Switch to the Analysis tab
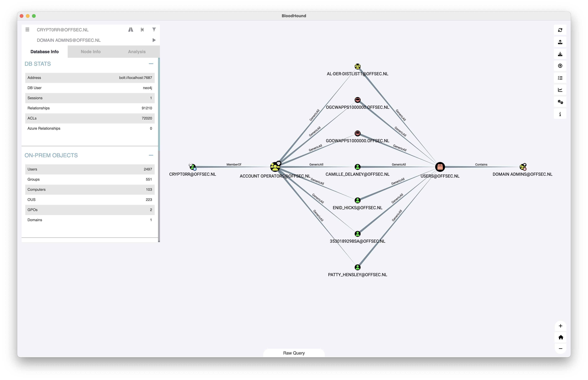588x380 pixels. [x=137, y=52]
